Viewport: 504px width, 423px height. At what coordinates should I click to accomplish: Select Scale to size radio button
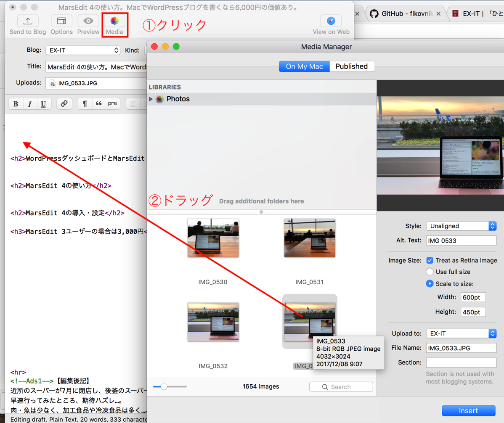click(x=430, y=283)
